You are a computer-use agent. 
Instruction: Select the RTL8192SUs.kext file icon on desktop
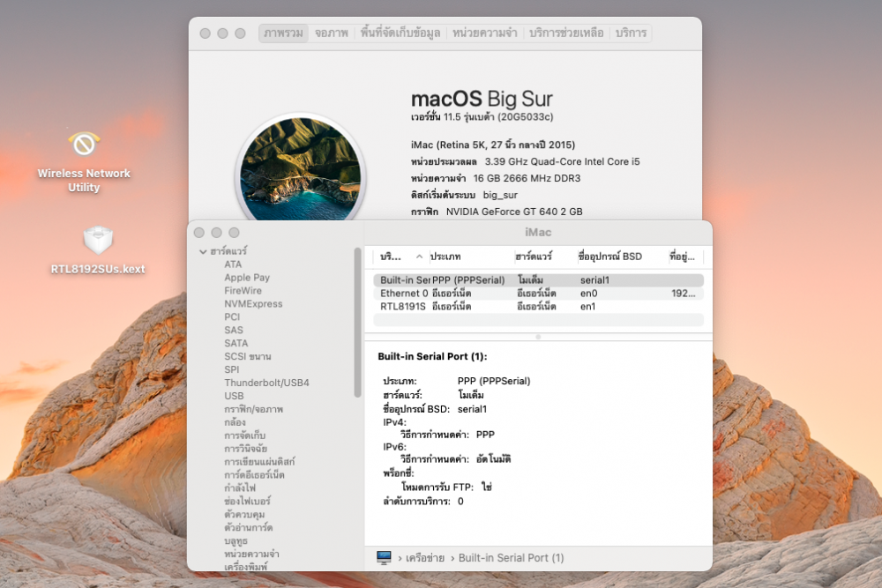98,241
